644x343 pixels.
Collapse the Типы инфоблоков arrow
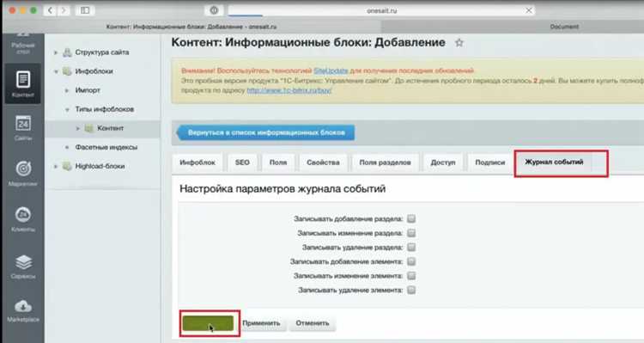click(x=67, y=109)
